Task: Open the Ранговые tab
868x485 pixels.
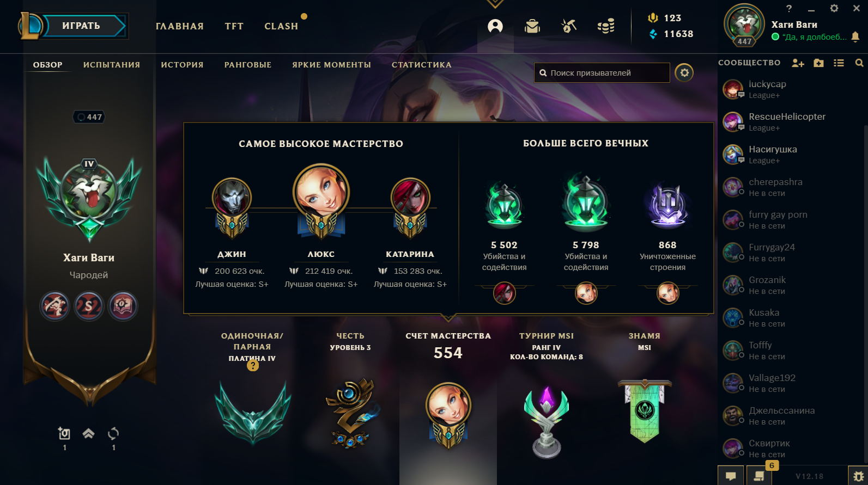Action: [x=248, y=65]
